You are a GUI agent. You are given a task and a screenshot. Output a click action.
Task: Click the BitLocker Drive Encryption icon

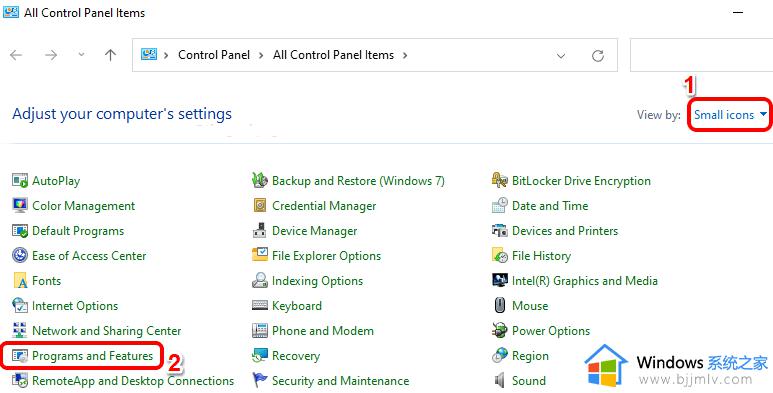tap(500, 180)
